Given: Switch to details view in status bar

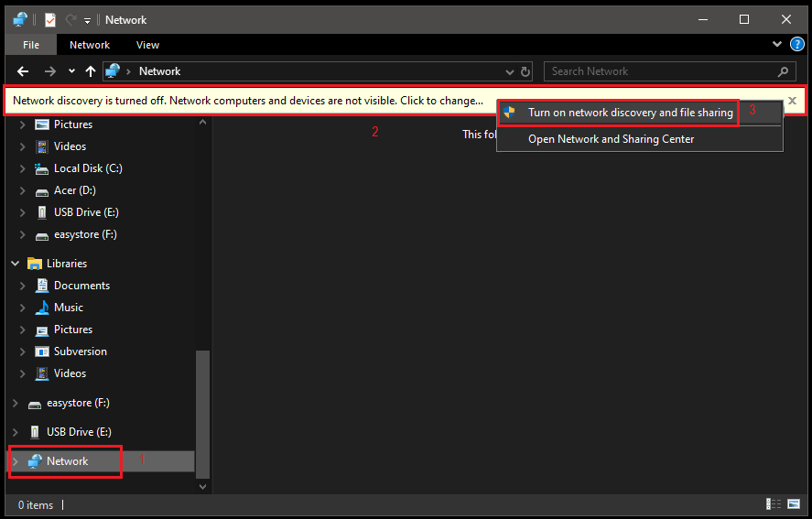Looking at the screenshot, I should pyautogui.click(x=774, y=504).
